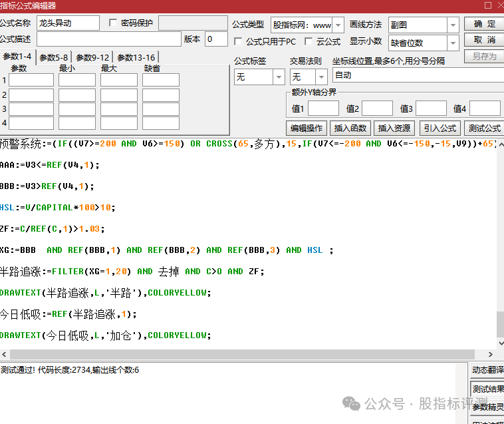Open the 显示小数 缺省位数 dropdown
The height and width of the screenshot is (424, 504).
[x=453, y=43]
